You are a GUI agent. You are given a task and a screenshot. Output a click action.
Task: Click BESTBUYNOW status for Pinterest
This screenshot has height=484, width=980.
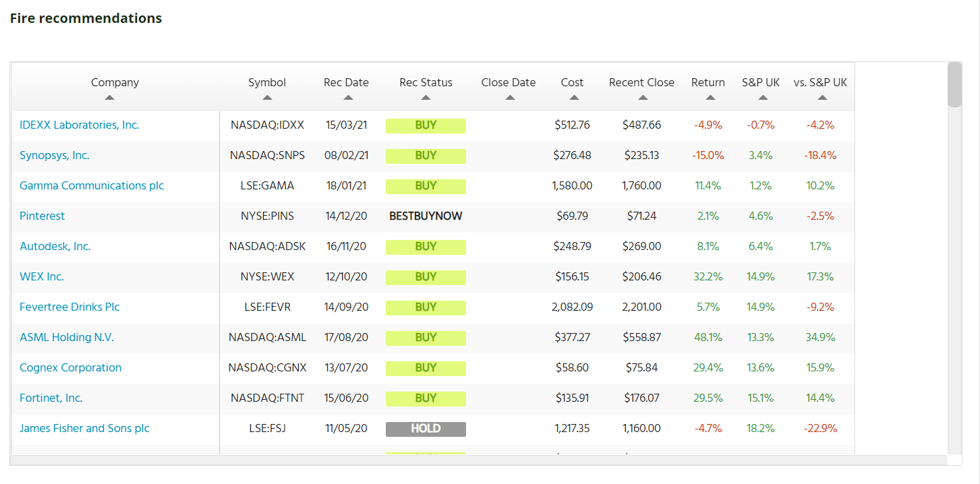point(426,216)
